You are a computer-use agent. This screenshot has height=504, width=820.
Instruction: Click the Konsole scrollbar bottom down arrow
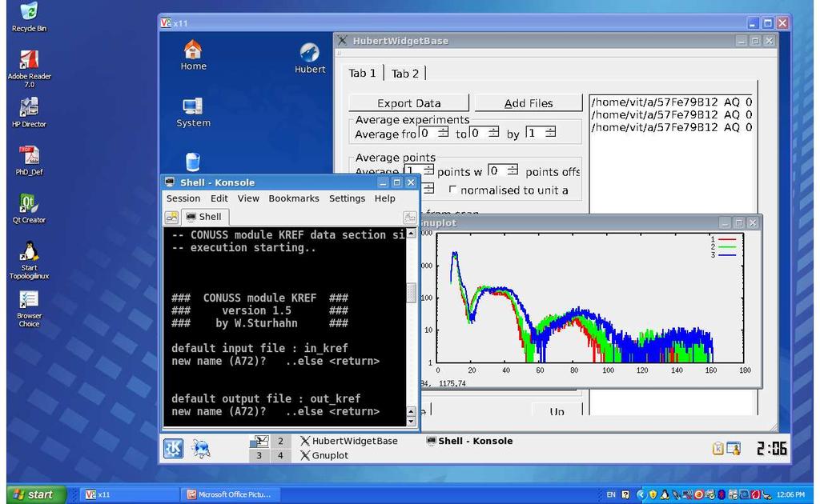[411, 422]
